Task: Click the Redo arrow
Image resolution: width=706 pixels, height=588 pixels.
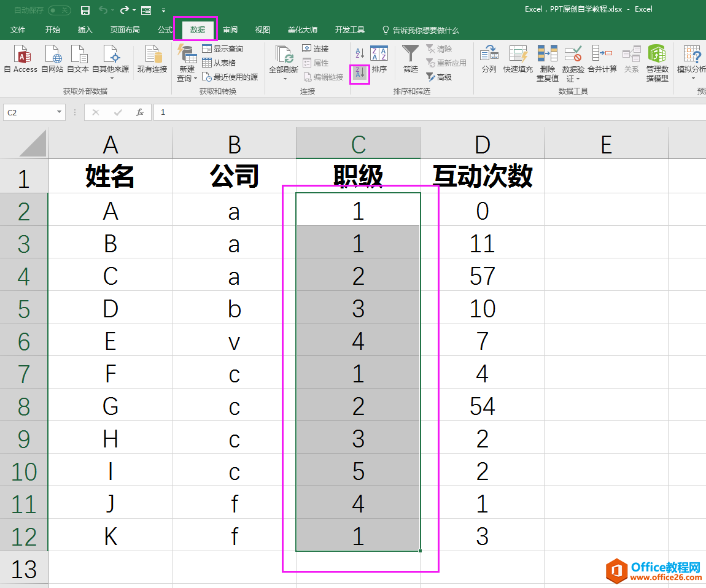Action: pos(125,10)
